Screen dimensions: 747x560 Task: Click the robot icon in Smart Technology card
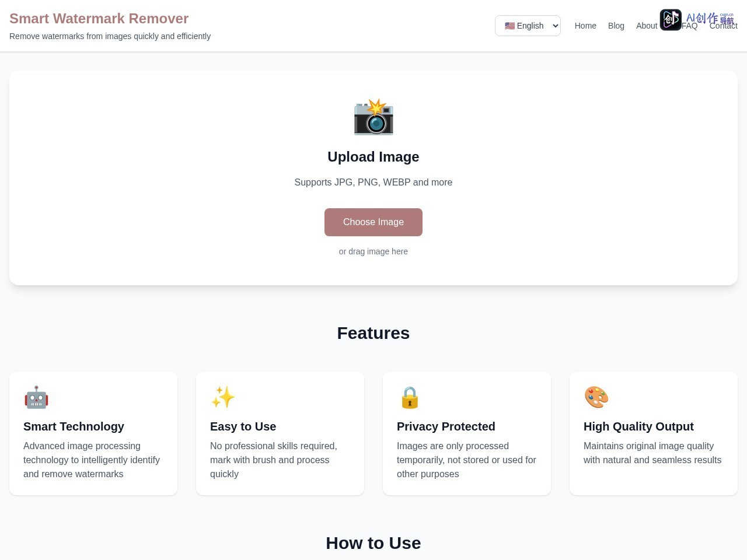[x=36, y=397]
